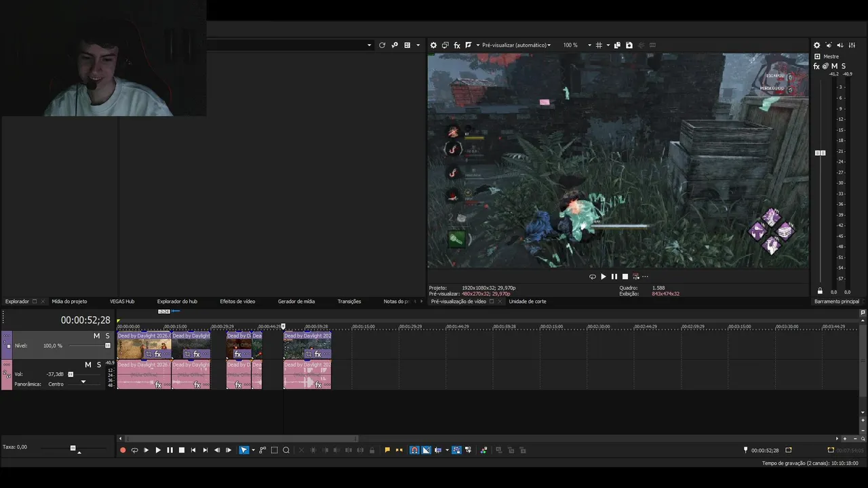This screenshot has height=488, width=868.
Task: Switch to Gerador de mídia tab
Action: (296, 302)
